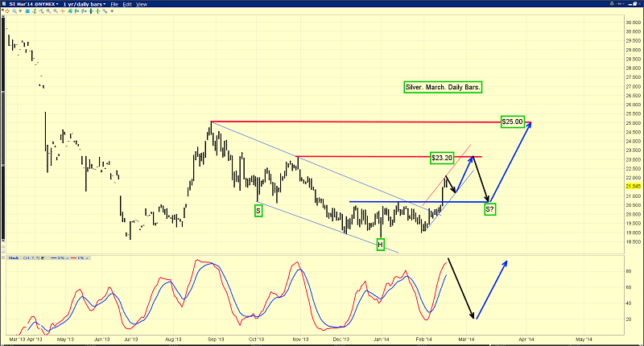Click the Stoch indicator label
The height and width of the screenshot is (346, 644).
click(14, 257)
